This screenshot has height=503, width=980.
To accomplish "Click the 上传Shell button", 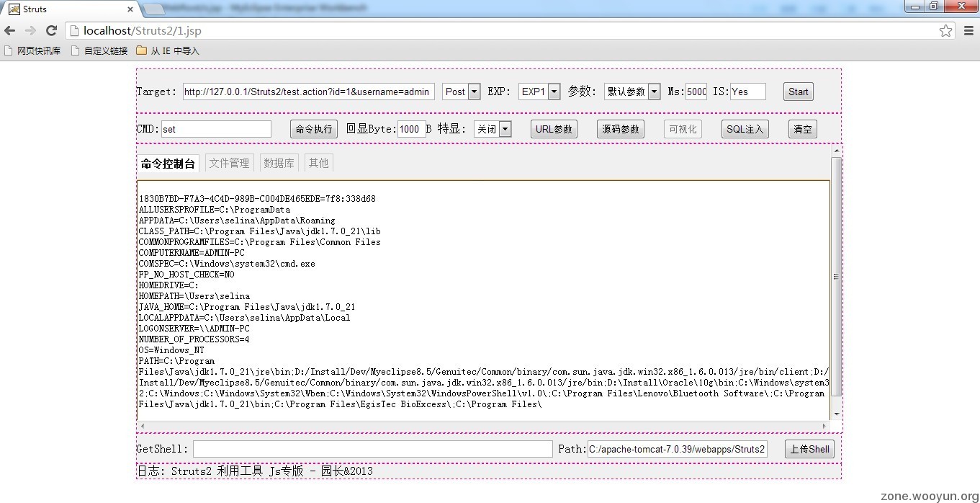I will (809, 449).
